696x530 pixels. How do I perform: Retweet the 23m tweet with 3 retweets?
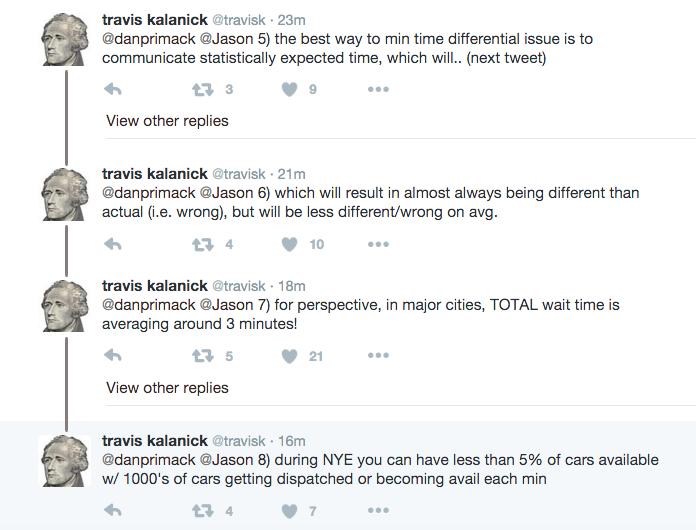click(x=202, y=89)
